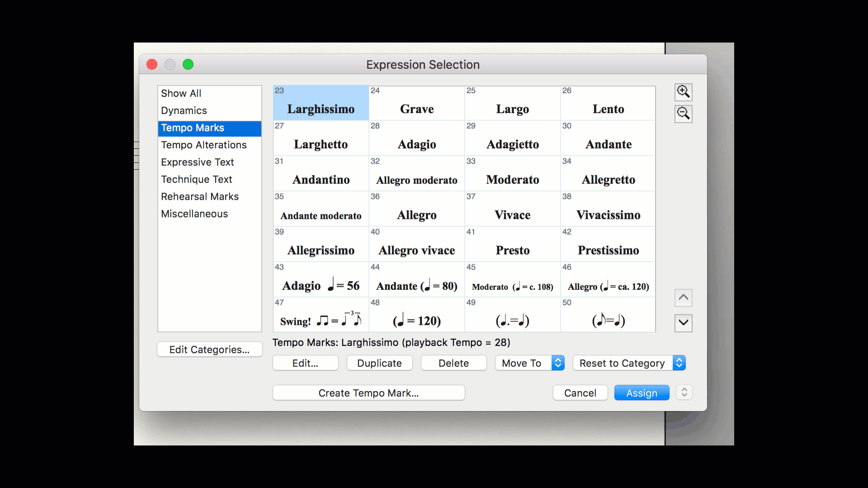Image resolution: width=868 pixels, height=488 pixels.
Task: Select the Presto expression
Action: [x=513, y=244]
